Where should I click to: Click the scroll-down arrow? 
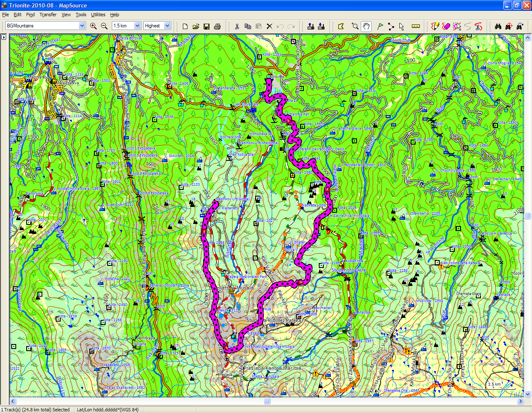[528, 394]
